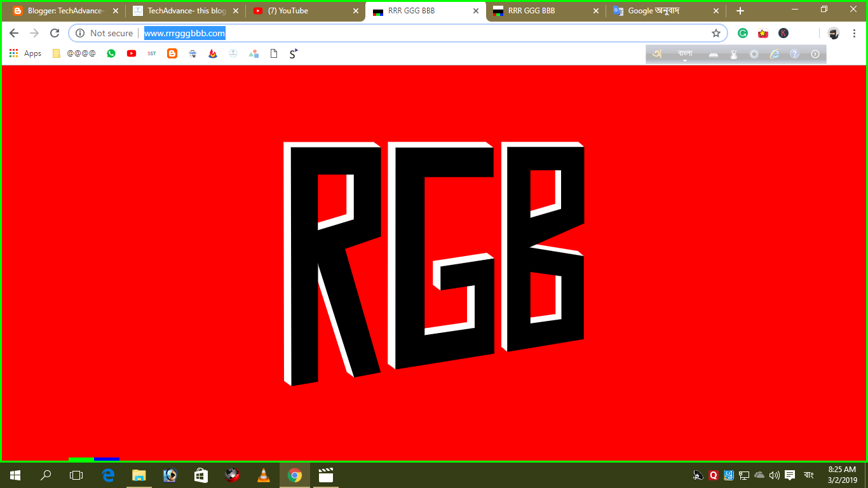Viewport: 868px width, 488px height.
Task: Close the Google অনুবাদ tab
Action: [715, 11]
